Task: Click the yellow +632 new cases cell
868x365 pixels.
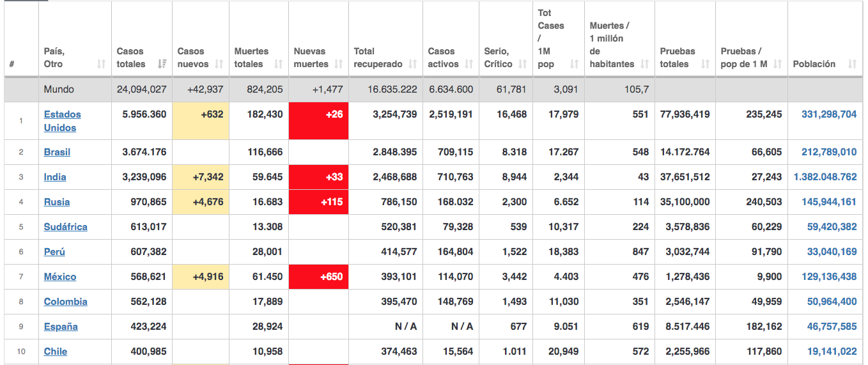Action: [x=201, y=121]
